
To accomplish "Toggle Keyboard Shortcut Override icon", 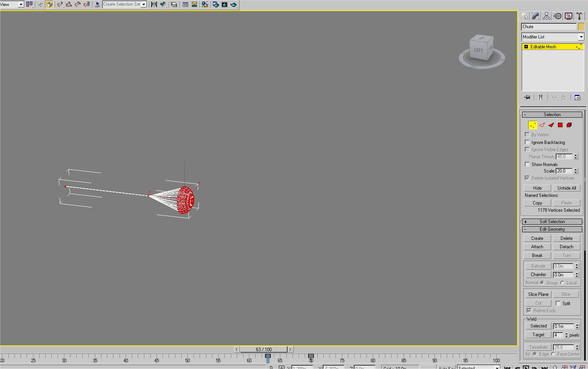I will [x=50, y=5].
